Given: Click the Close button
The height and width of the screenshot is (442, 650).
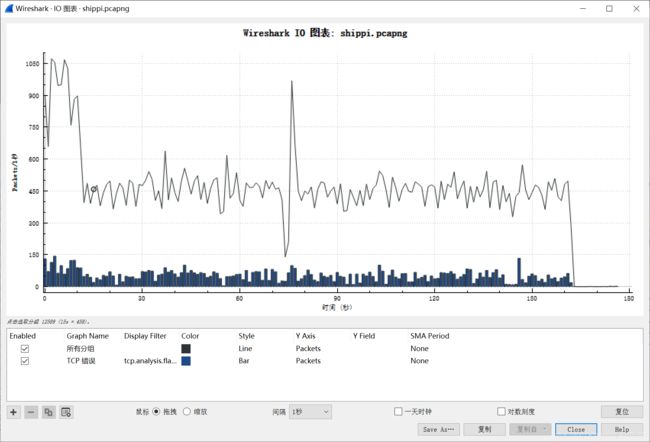Looking at the screenshot, I should [x=576, y=430].
